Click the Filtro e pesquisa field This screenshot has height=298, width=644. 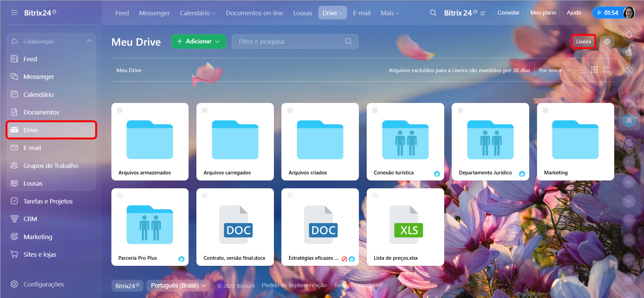click(x=289, y=42)
